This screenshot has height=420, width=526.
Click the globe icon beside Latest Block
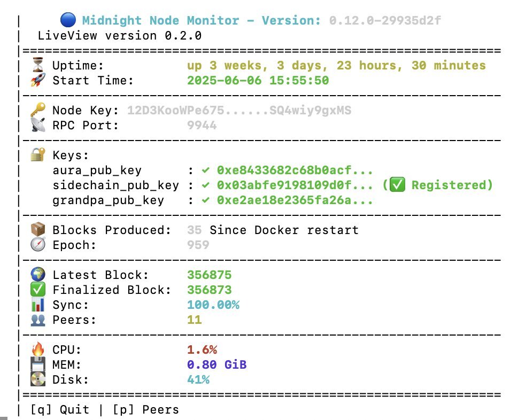[x=37, y=275]
